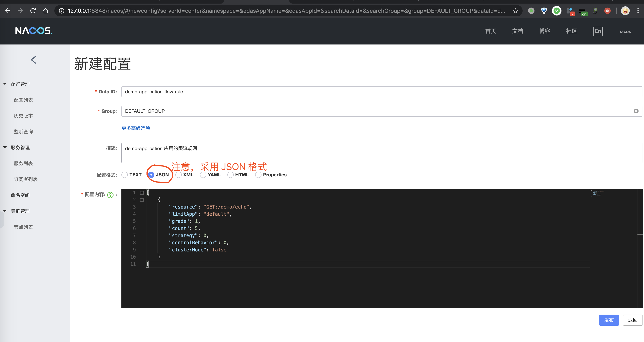Image resolution: width=644 pixels, height=342 pixels.
Task: Select the XML format radio button
Action: coord(178,175)
